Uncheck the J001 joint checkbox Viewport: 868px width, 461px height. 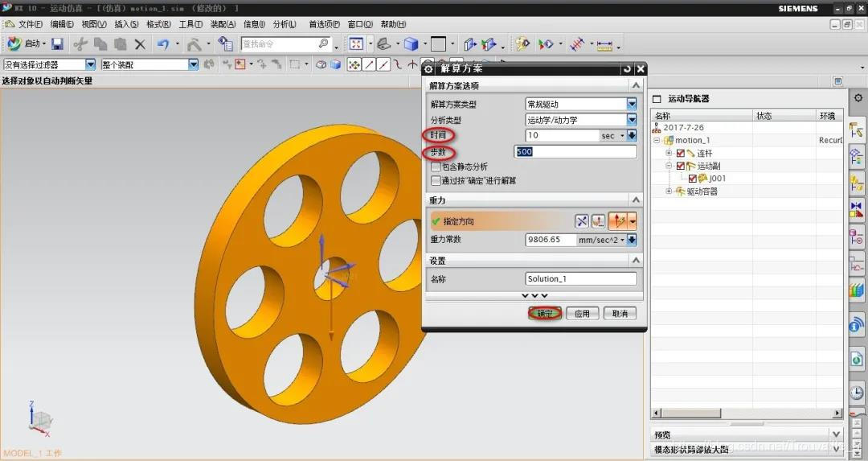tap(693, 179)
